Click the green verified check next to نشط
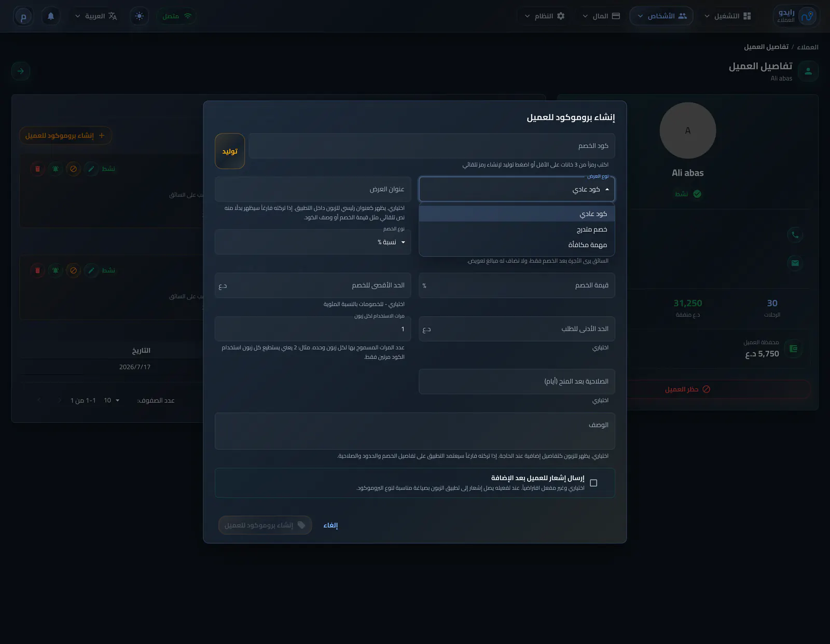Image resolution: width=830 pixels, height=644 pixels. click(697, 194)
